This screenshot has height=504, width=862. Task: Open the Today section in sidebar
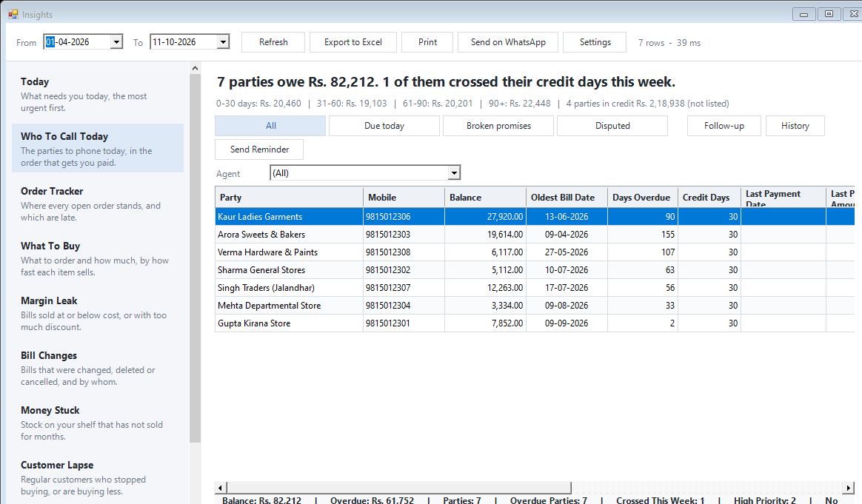point(98,94)
